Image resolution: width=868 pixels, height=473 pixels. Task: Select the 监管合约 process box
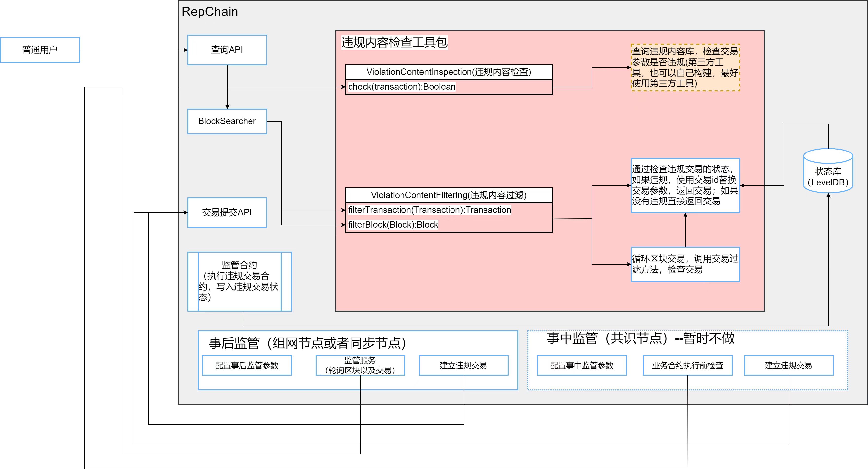(239, 281)
